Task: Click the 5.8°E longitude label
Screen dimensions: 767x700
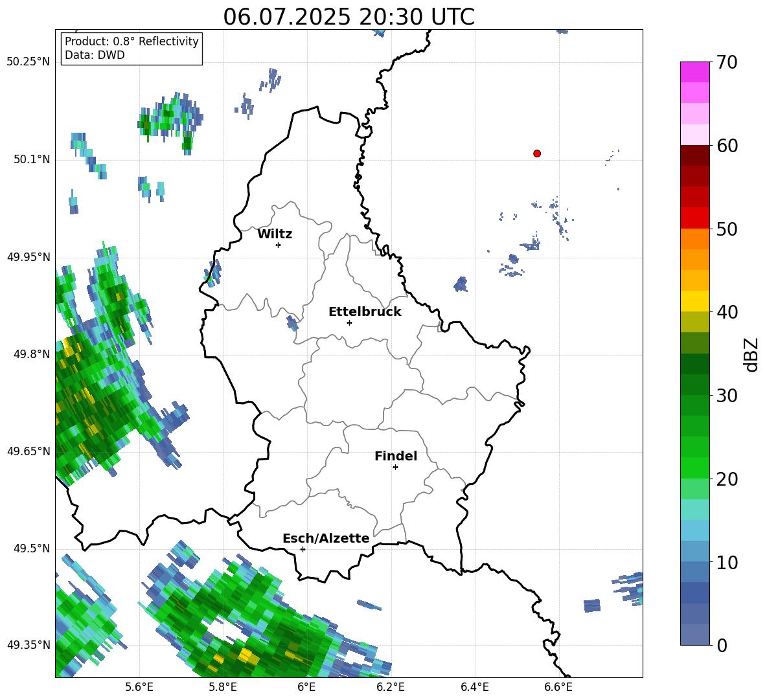Action: [223, 687]
